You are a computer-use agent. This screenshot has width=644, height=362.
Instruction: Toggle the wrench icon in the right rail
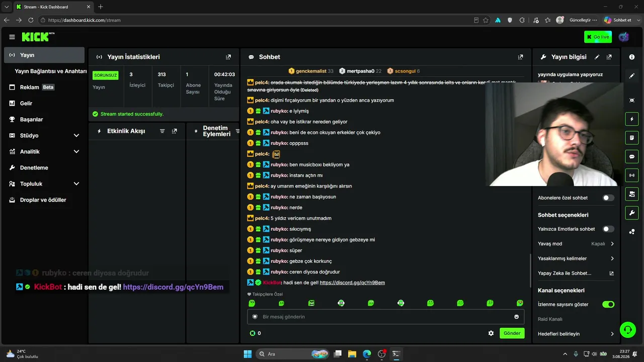[x=632, y=213]
